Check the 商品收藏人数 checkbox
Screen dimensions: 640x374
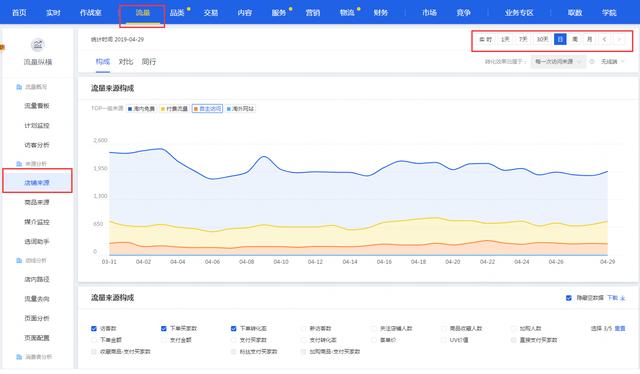click(x=443, y=328)
